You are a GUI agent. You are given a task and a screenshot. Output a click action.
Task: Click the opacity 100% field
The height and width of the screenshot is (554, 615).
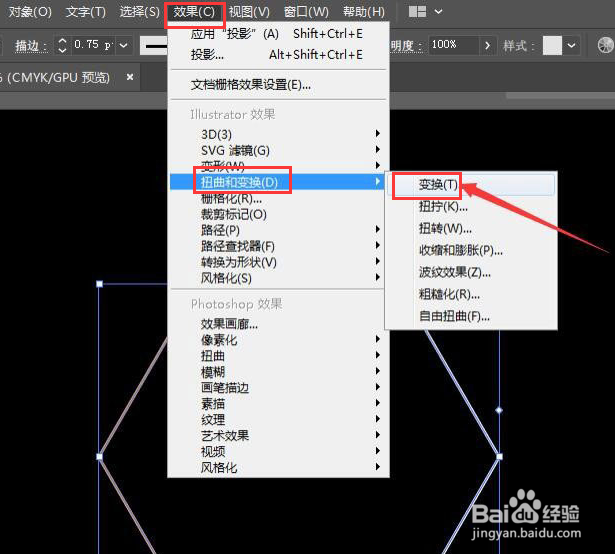click(x=453, y=45)
